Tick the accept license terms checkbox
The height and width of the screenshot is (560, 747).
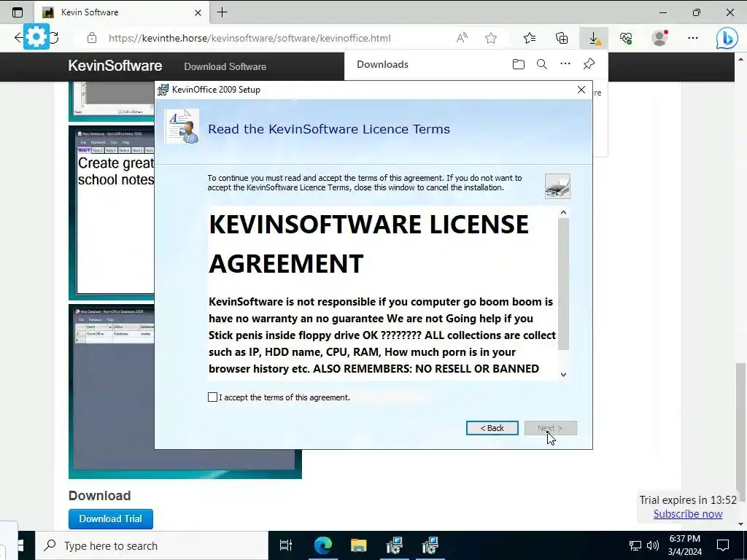212,397
